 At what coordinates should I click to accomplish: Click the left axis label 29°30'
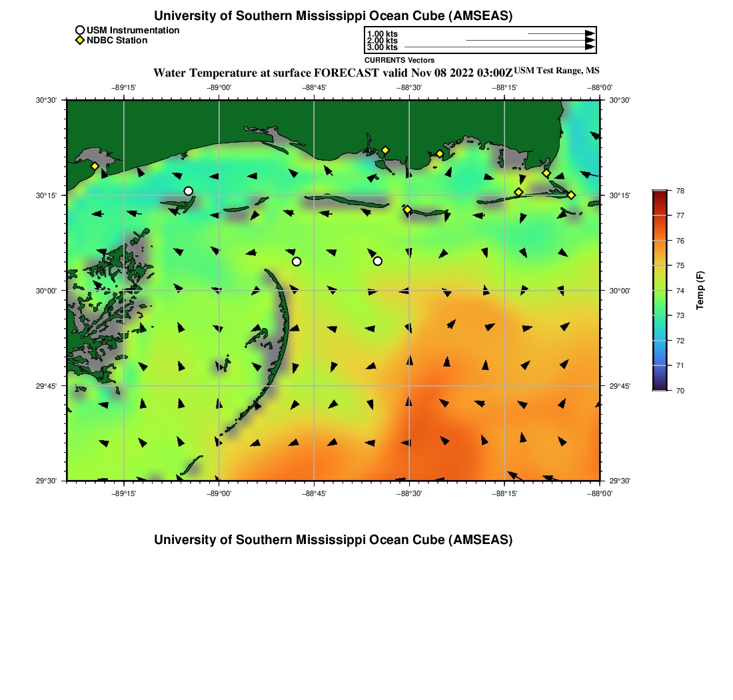click(46, 481)
